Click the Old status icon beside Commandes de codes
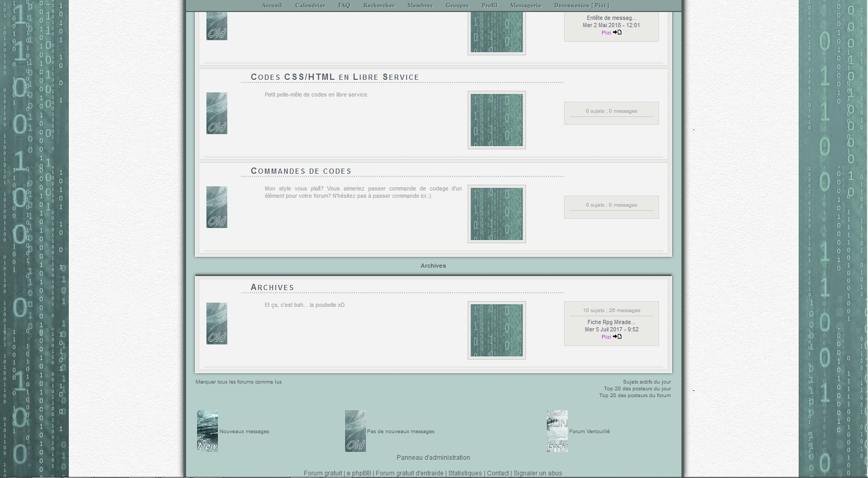The image size is (868, 478). (217, 207)
